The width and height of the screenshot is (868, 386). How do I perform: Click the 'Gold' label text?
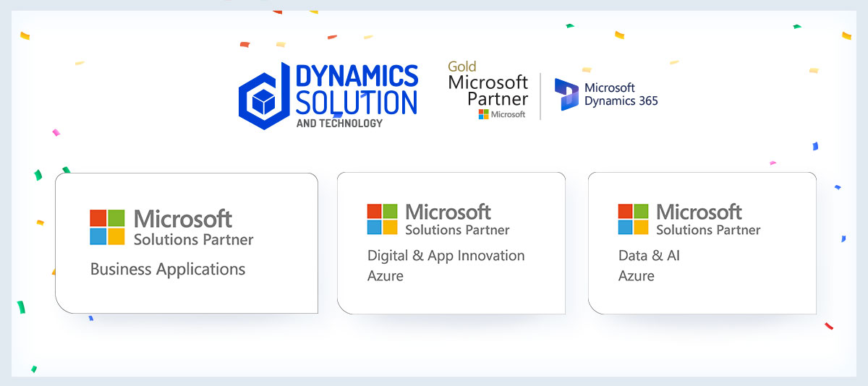point(462,67)
